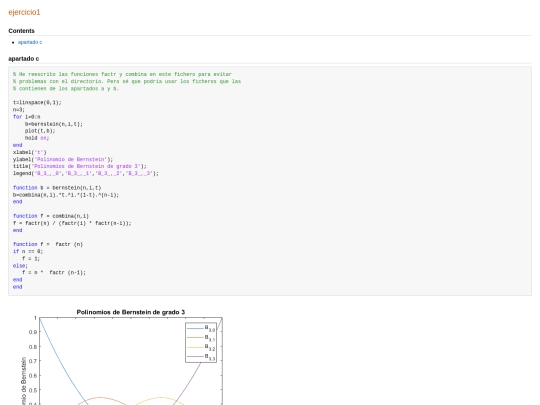
Task: Click the y-axis label 'Polinomio de Bernstein'
Action: [x=23, y=381]
